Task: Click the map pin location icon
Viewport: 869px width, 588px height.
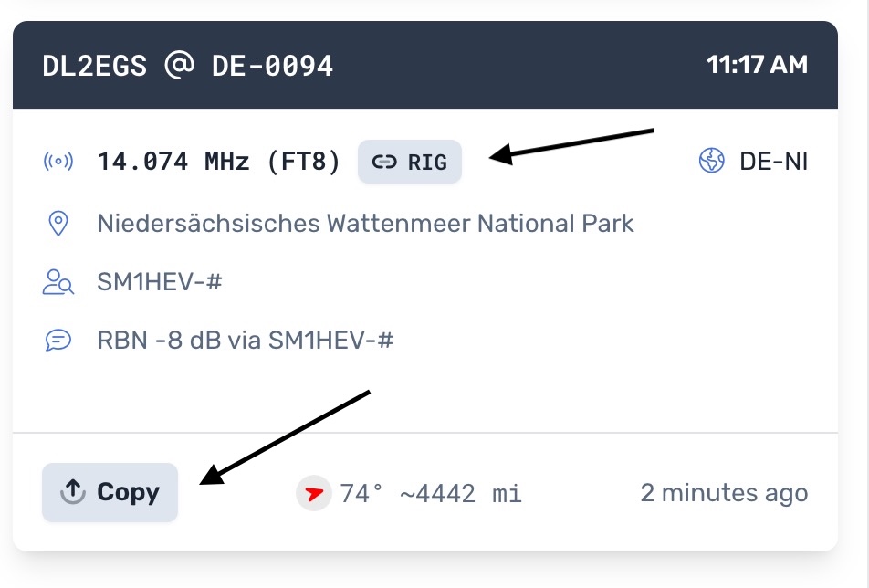Action: tap(58, 223)
